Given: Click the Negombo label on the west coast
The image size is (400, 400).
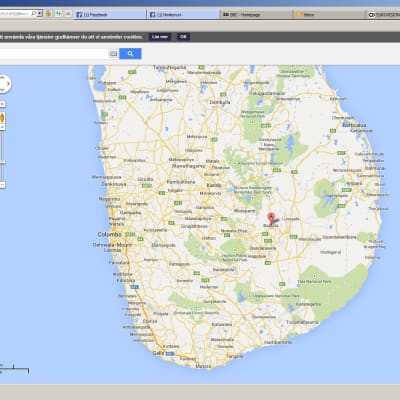Looking at the screenshot, I should pos(109,199).
